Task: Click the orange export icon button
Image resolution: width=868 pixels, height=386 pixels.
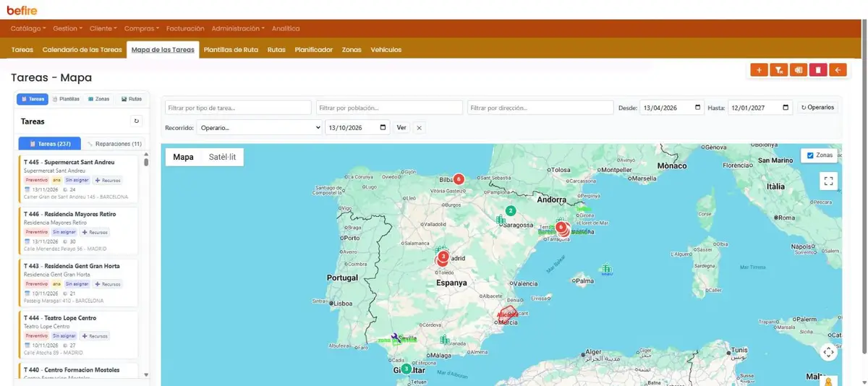Action: pos(798,70)
